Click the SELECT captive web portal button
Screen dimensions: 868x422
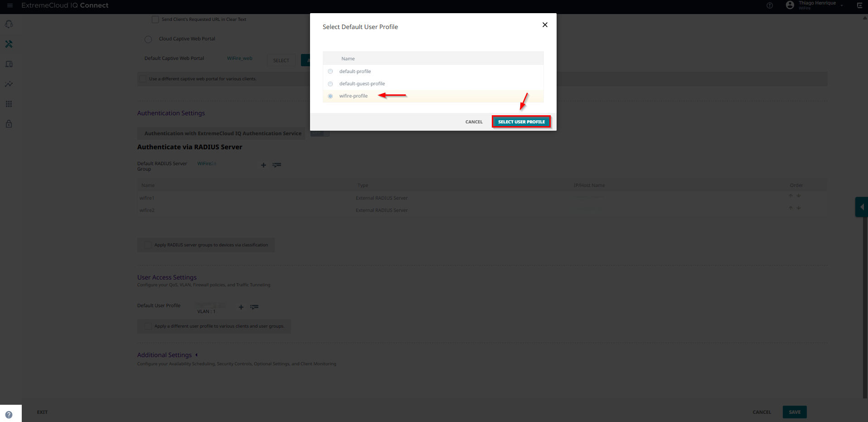point(281,60)
